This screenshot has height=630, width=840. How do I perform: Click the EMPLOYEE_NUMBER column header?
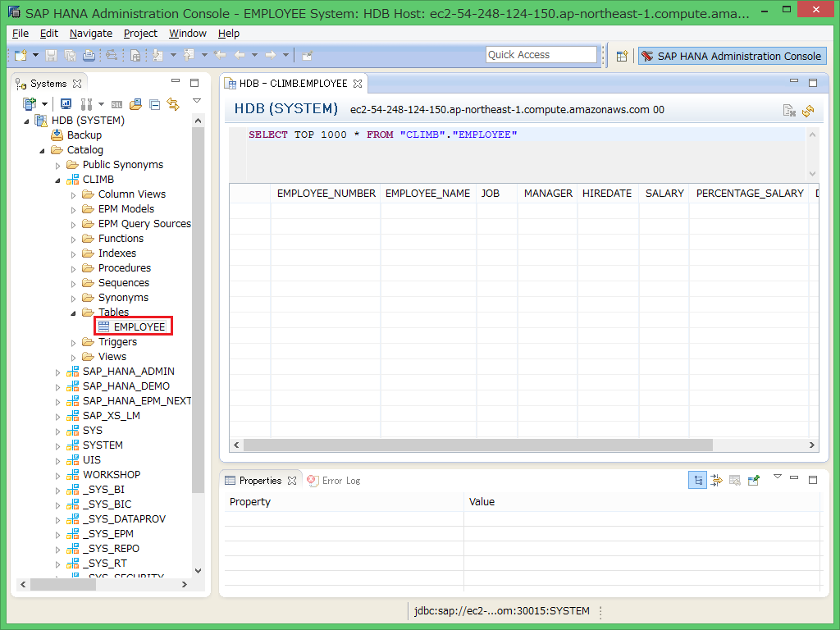pyautogui.click(x=326, y=194)
